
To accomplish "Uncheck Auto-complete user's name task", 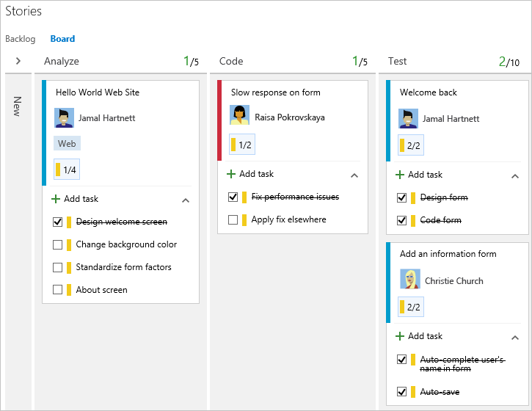I will [x=401, y=360].
